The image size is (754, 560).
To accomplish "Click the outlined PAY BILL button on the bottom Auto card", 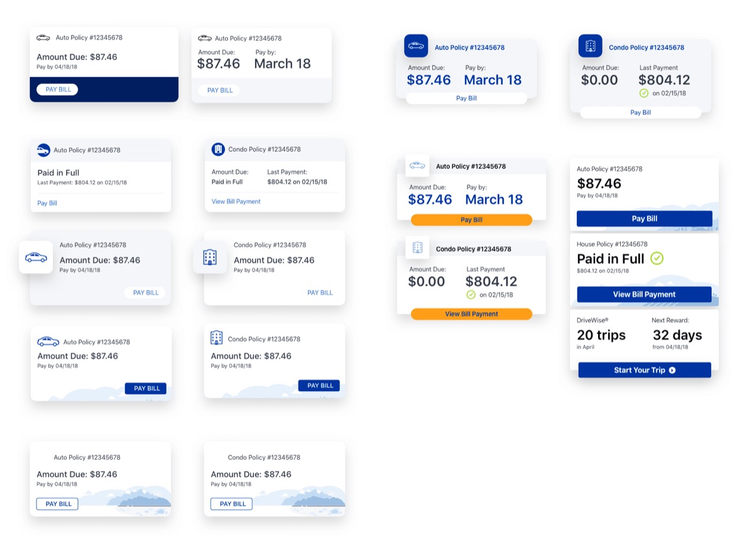I will coord(57,503).
